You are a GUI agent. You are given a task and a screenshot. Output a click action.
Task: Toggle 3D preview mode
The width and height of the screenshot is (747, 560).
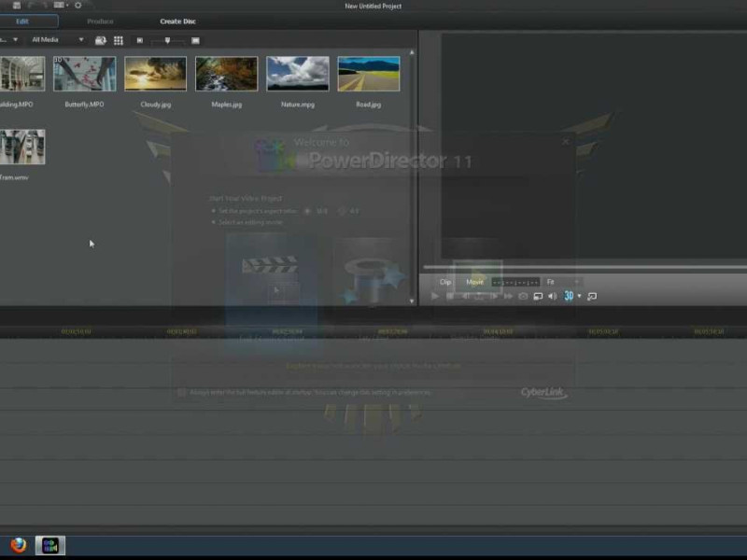(x=569, y=296)
